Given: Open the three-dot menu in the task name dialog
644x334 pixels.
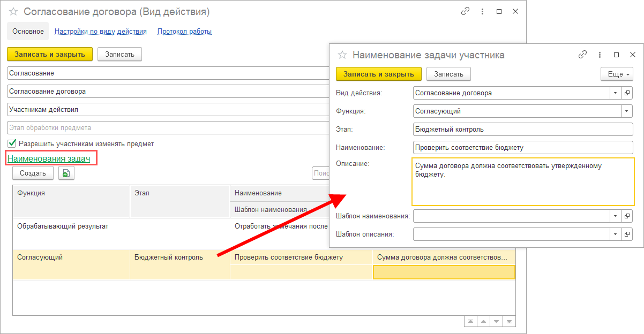Looking at the screenshot, I should (x=600, y=55).
